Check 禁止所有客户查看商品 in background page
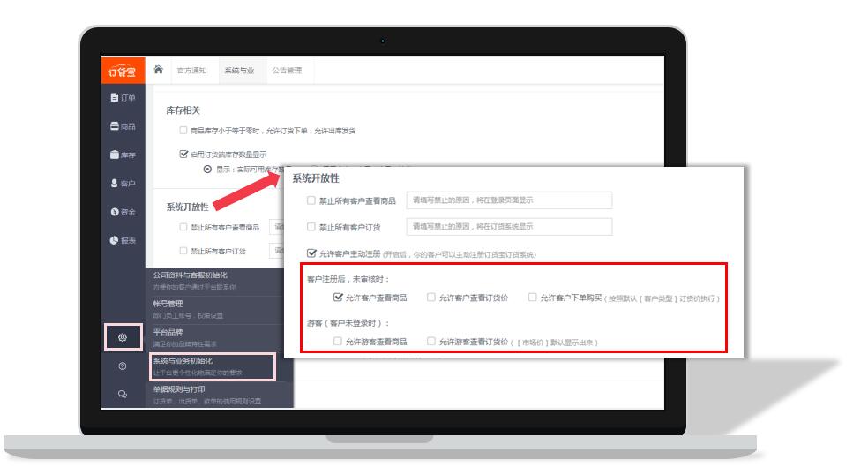Screen dimensions: 868x475 [x=183, y=227]
